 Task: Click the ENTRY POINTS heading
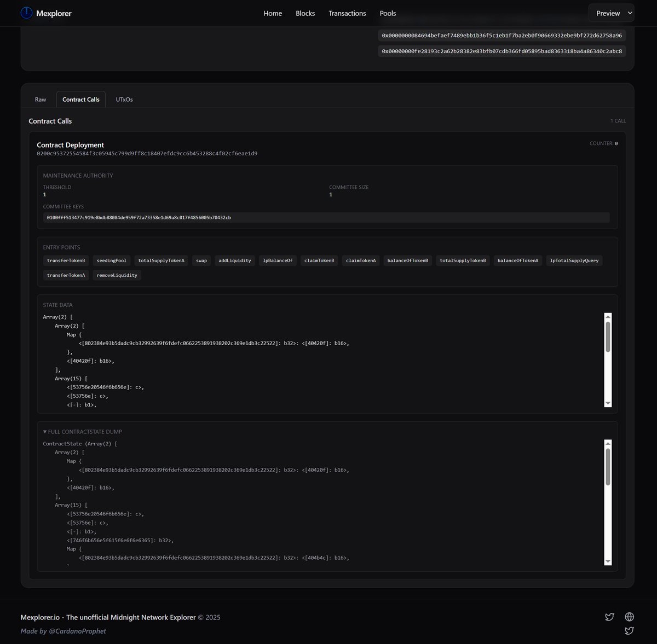61,247
